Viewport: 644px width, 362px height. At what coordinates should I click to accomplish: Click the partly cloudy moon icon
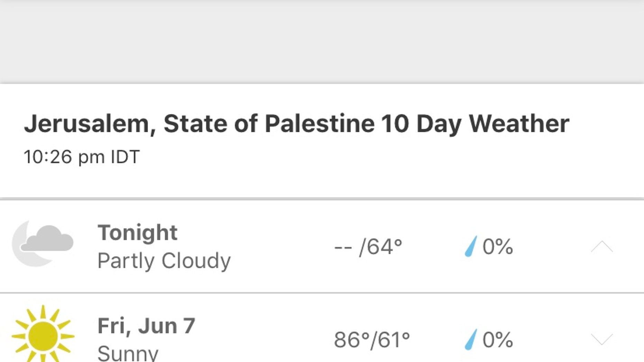[x=43, y=244]
